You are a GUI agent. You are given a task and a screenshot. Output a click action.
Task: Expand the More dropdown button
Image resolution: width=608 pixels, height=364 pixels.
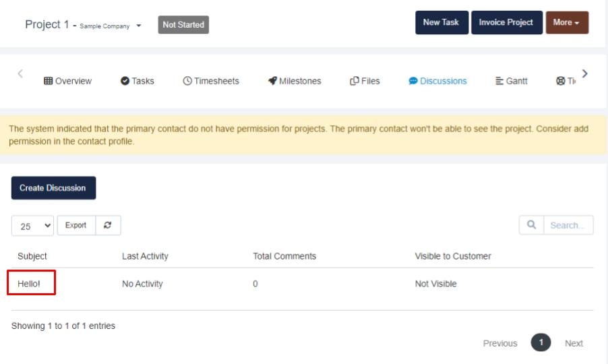pos(566,22)
